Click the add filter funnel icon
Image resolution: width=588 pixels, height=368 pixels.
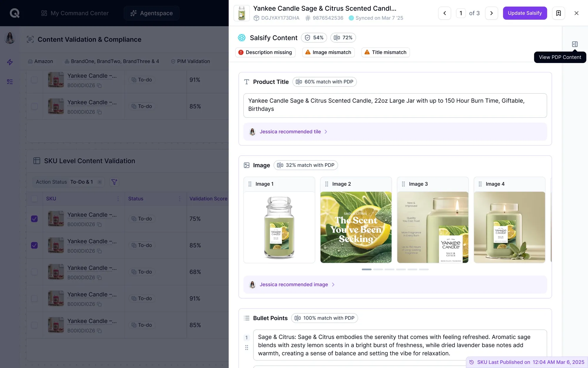pos(114,182)
